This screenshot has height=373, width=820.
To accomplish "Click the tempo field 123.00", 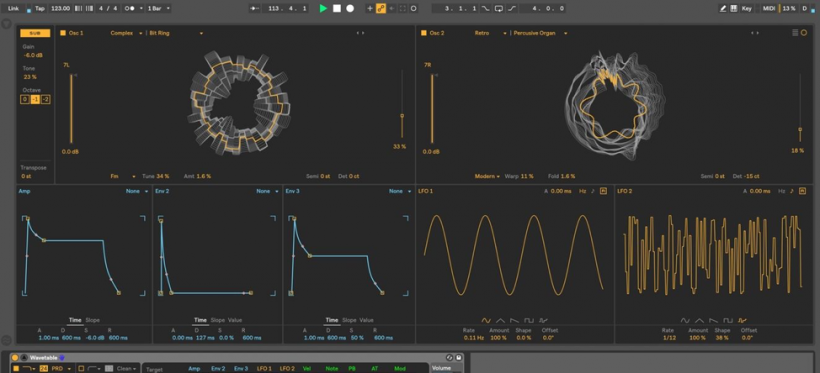I will pyautogui.click(x=61, y=8).
